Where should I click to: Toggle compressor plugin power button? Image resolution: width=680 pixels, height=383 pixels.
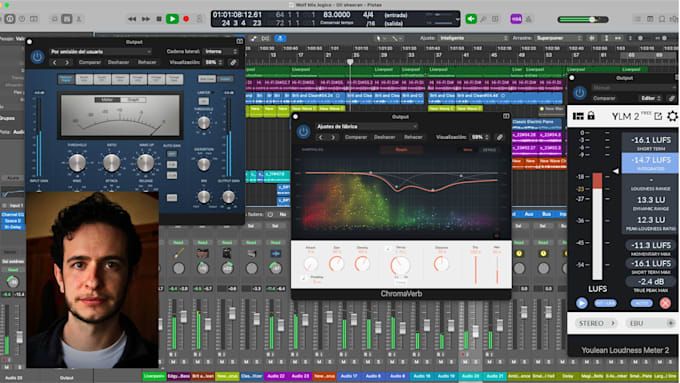click(37, 57)
